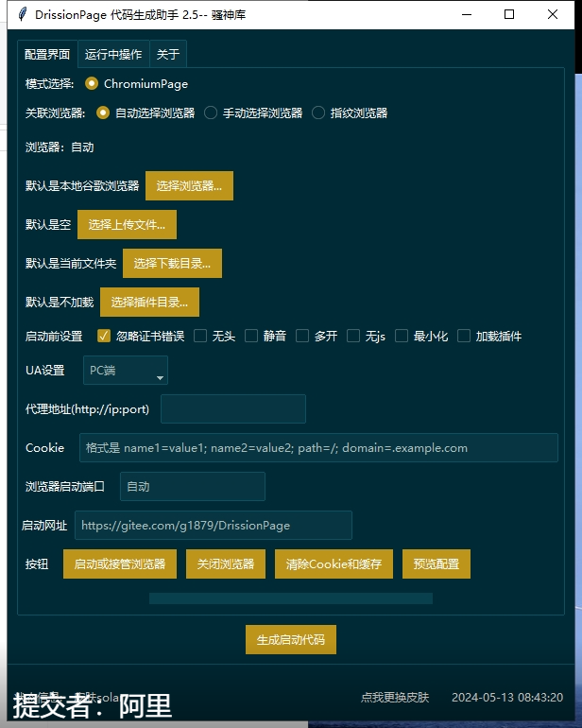Image resolution: width=582 pixels, height=728 pixels.
Task: Click the 预览配置 button
Action: point(436,564)
